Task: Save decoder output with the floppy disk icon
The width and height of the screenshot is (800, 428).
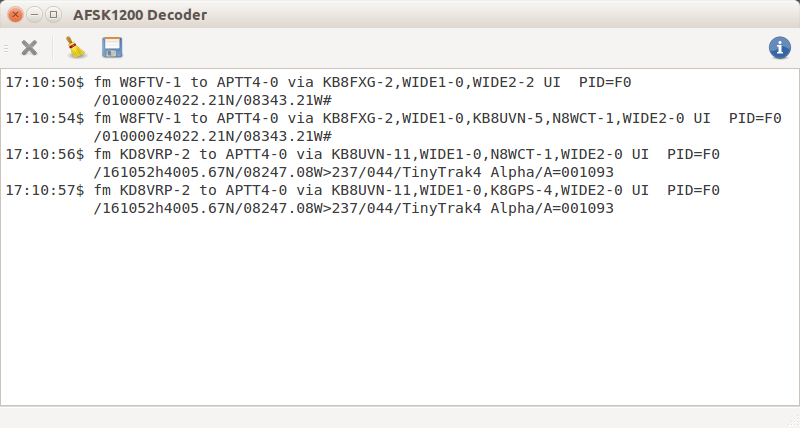Action: [x=112, y=47]
